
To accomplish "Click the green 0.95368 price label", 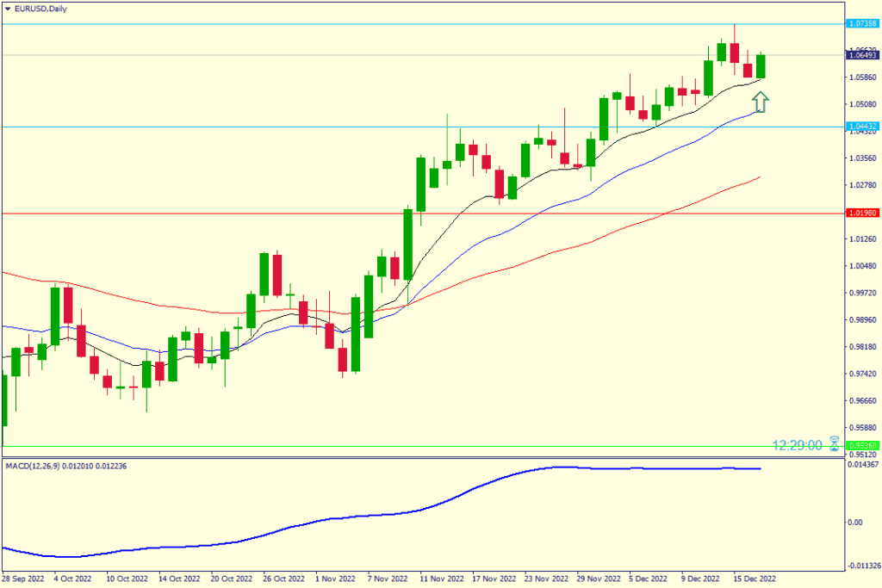I will 862,446.
